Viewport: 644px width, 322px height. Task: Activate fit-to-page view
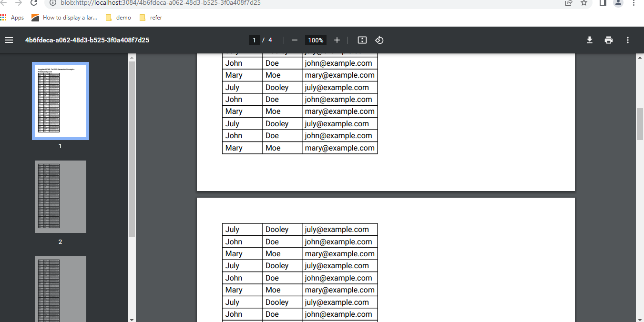[362, 40]
